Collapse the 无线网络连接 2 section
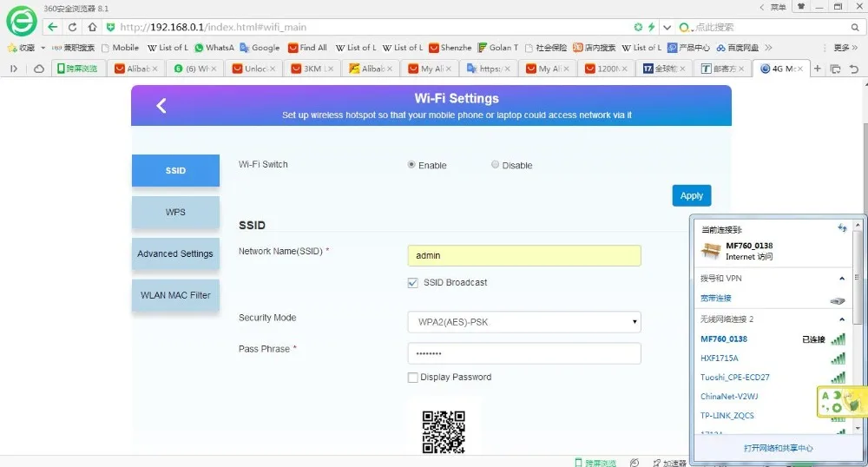The width and height of the screenshot is (868, 467). (x=841, y=319)
